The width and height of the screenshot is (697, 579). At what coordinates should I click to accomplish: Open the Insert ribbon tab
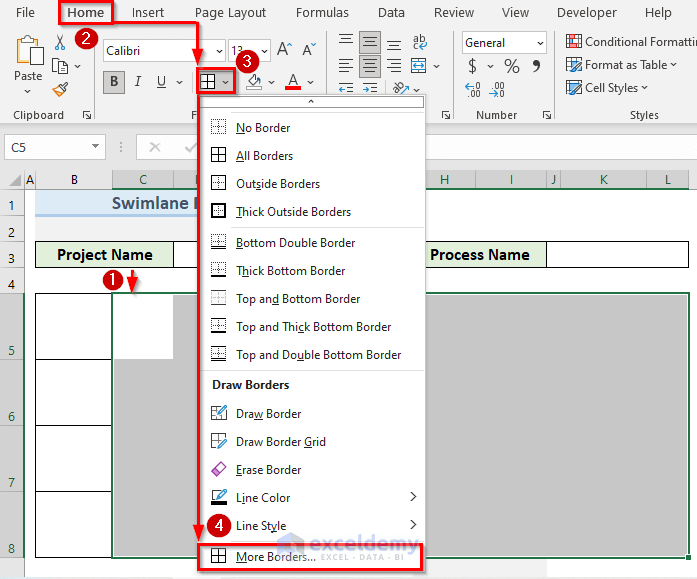pyautogui.click(x=148, y=13)
